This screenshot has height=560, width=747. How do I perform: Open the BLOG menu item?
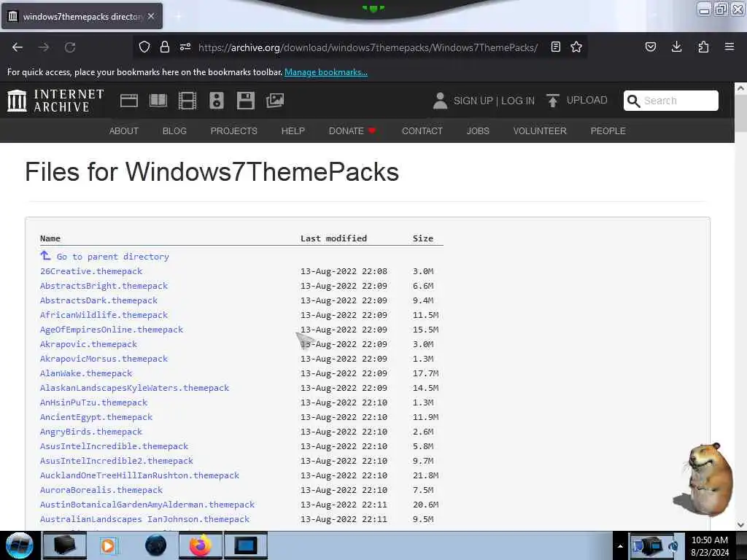tap(174, 131)
